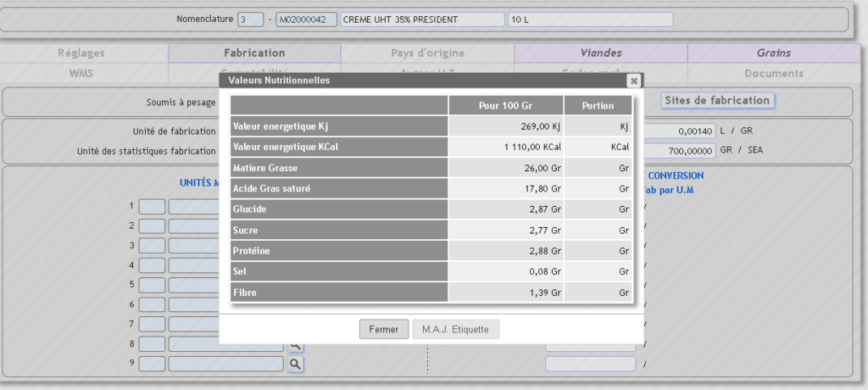Click the 10 L packaging field
This screenshot has height=390, width=868.
(x=590, y=19)
